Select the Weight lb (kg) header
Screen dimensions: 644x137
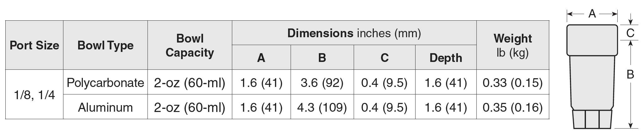(x=513, y=46)
